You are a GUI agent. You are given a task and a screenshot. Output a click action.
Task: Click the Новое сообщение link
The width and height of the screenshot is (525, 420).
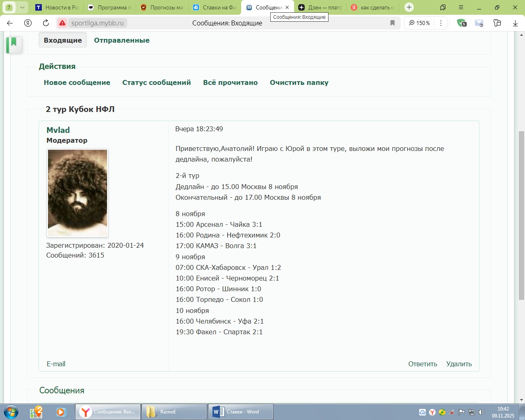[x=77, y=82]
